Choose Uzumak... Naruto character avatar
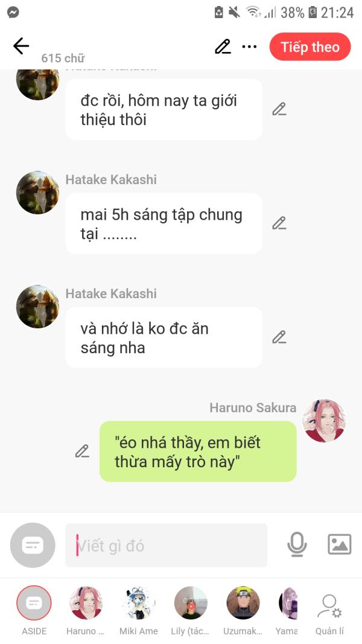 [x=243, y=610]
